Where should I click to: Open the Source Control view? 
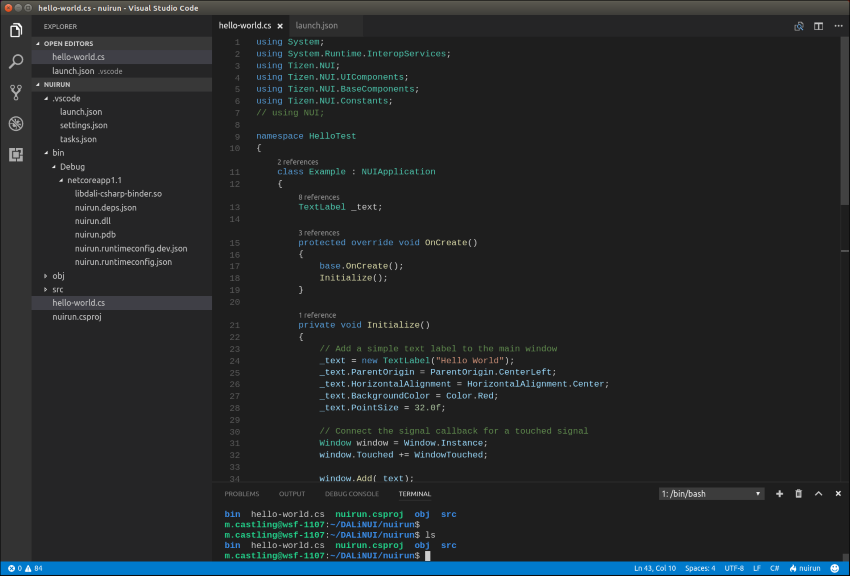[x=16, y=93]
